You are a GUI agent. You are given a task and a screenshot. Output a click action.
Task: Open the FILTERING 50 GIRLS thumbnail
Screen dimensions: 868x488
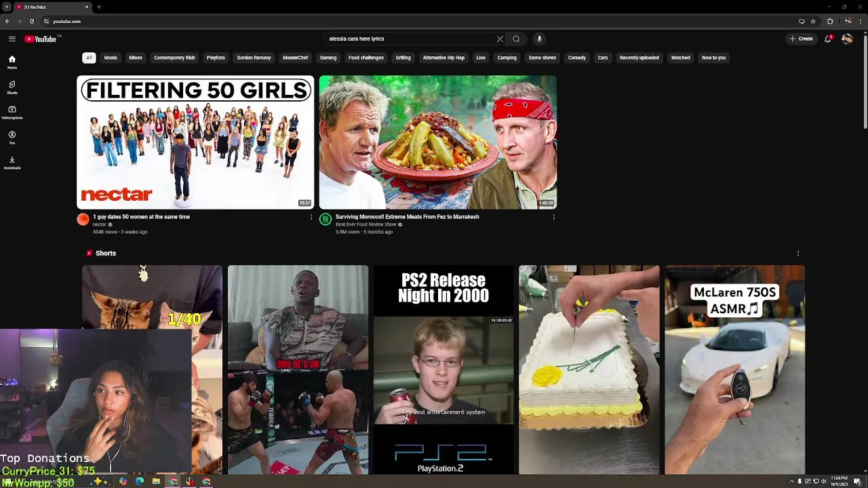point(195,142)
